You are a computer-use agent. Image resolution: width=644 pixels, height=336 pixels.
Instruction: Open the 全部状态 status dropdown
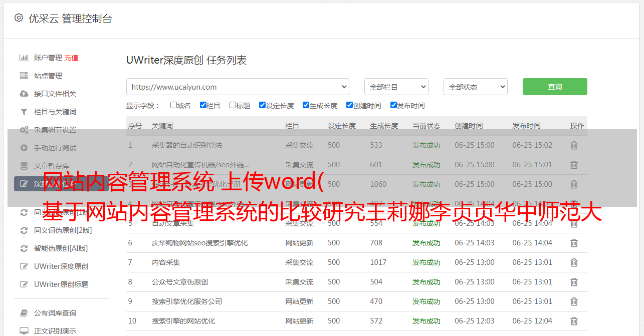[x=475, y=87]
